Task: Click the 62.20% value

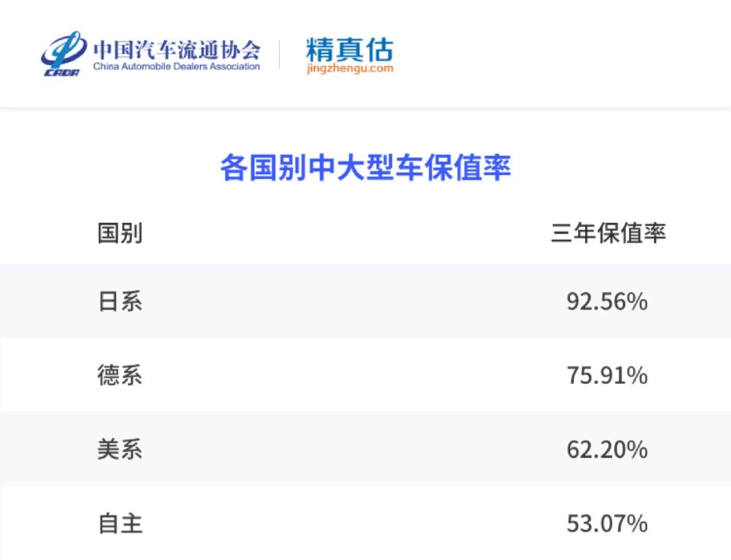Action: [607, 450]
